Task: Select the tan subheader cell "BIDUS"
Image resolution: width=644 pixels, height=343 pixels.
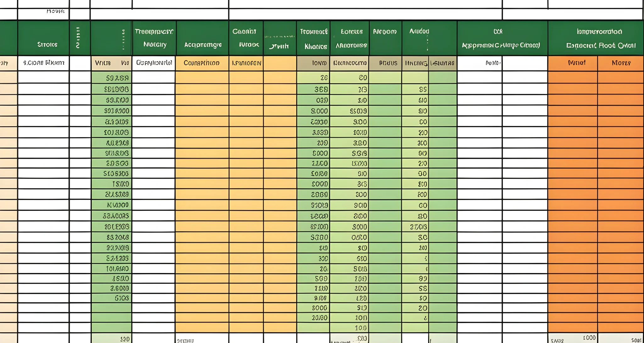Action: pyautogui.click(x=386, y=63)
